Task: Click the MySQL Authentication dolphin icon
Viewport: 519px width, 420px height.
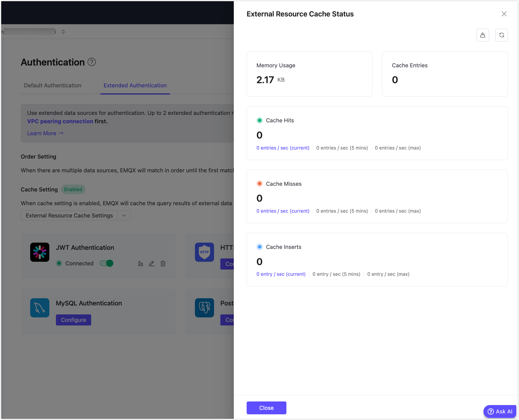Action: coord(40,308)
